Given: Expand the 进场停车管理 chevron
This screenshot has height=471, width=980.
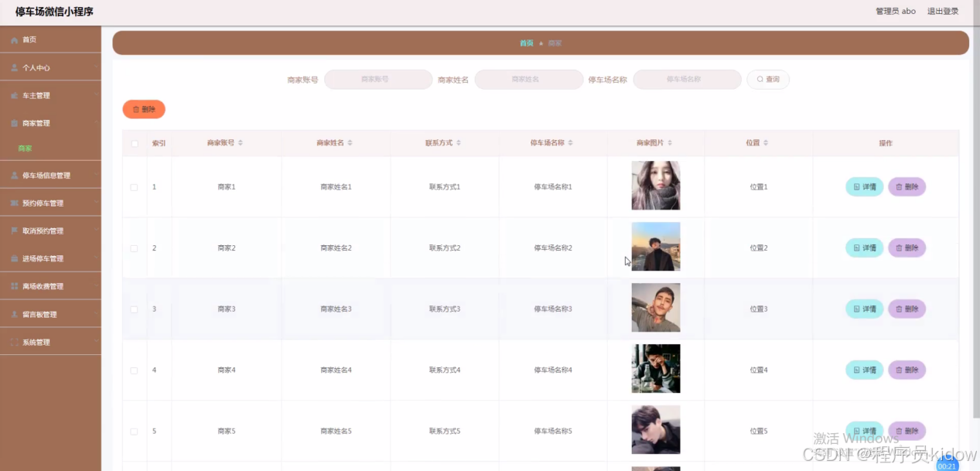Looking at the screenshot, I should [96, 258].
